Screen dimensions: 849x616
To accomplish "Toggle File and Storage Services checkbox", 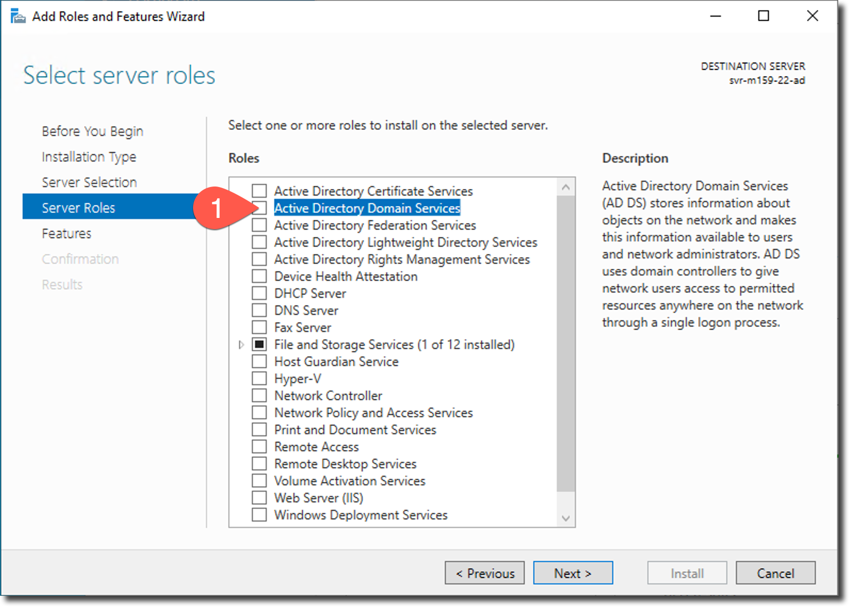I will tap(259, 344).
